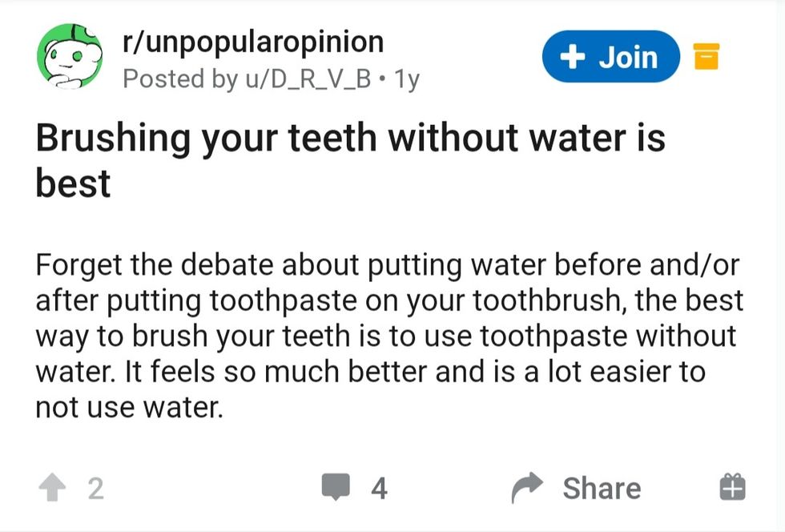Click the Share label
The height and width of the screenshot is (532, 785).
(x=602, y=488)
